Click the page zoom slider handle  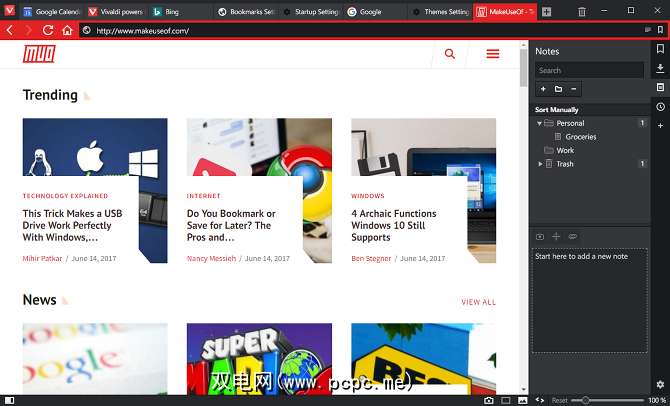pyautogui.click(x=586, y=400)
